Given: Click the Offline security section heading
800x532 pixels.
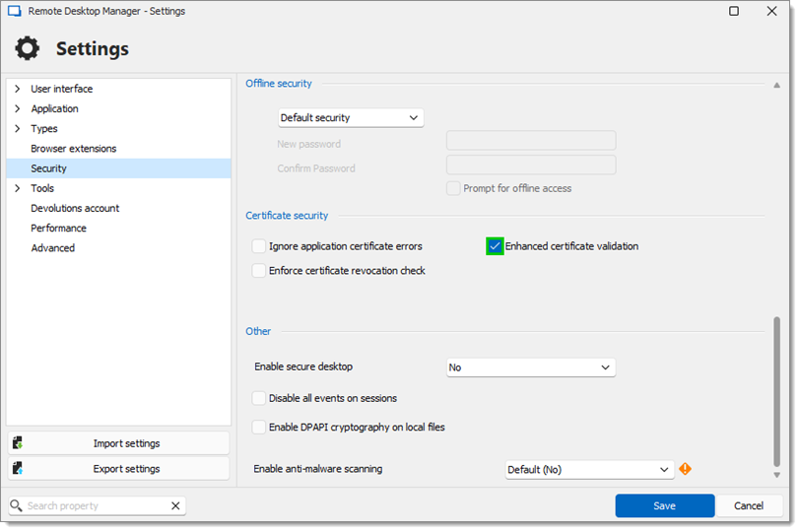Looking at the screenshot, I should pyautogui.click(x=279, y=83).
